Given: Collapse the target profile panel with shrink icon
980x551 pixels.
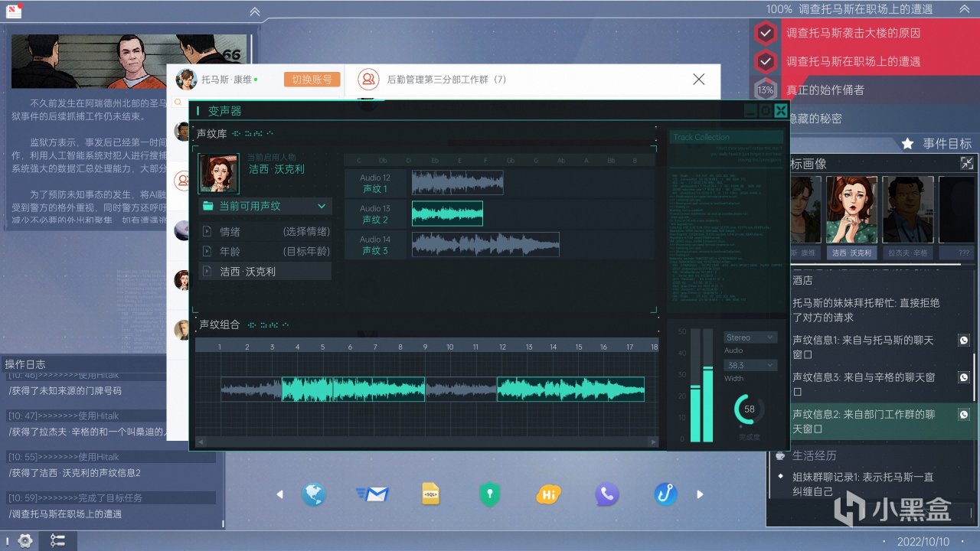Looking at the screenshot, I should click(x=968, y=163).
